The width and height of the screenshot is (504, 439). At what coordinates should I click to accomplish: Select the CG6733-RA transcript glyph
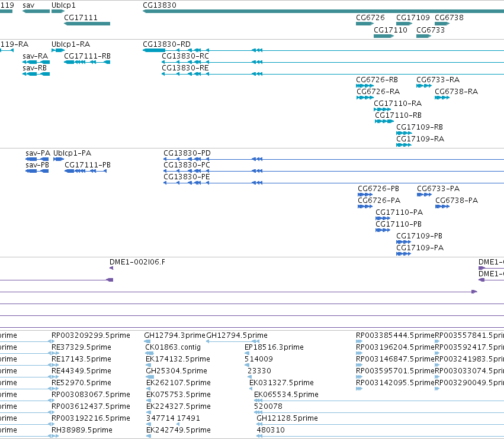(423, 86)
